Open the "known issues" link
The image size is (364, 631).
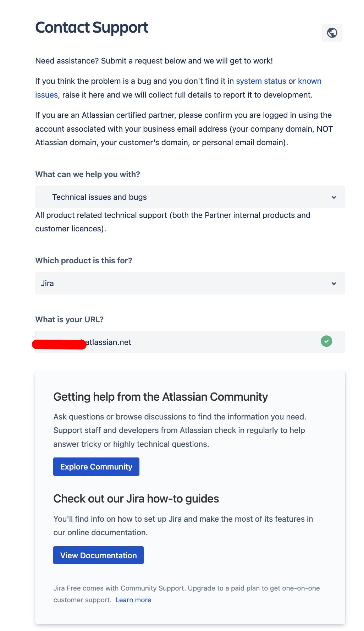[x=310, y=81]
